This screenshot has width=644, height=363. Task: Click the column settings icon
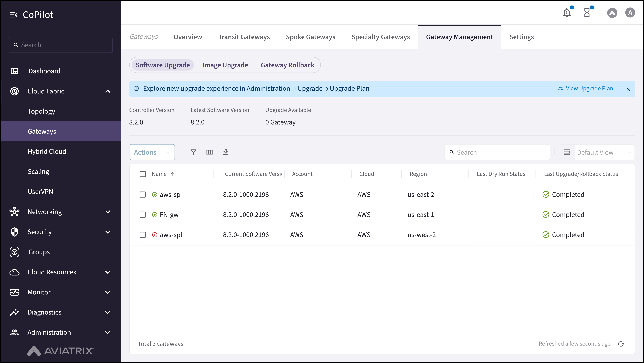click(210, 152)
